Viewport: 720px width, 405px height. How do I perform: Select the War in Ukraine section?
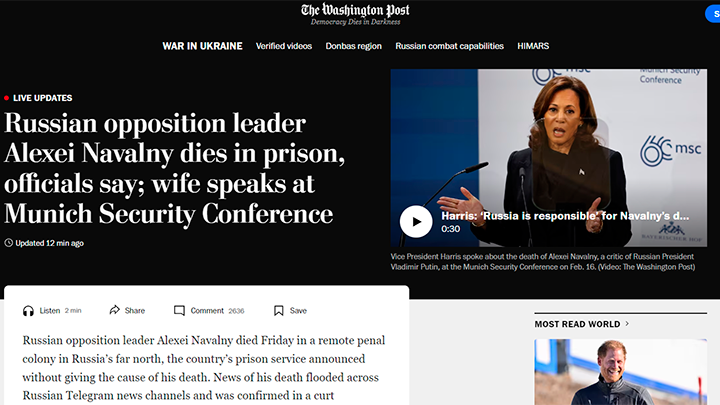[x=202, y=46]
